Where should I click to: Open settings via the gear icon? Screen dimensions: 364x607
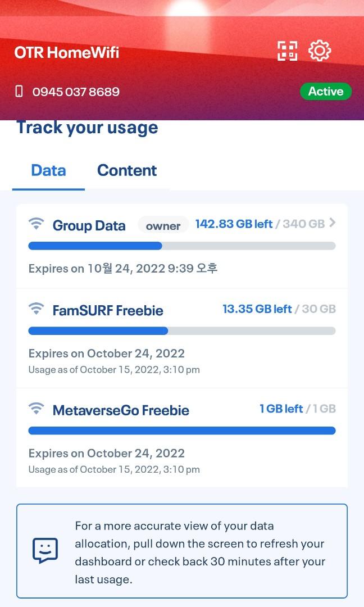(320, 51)
